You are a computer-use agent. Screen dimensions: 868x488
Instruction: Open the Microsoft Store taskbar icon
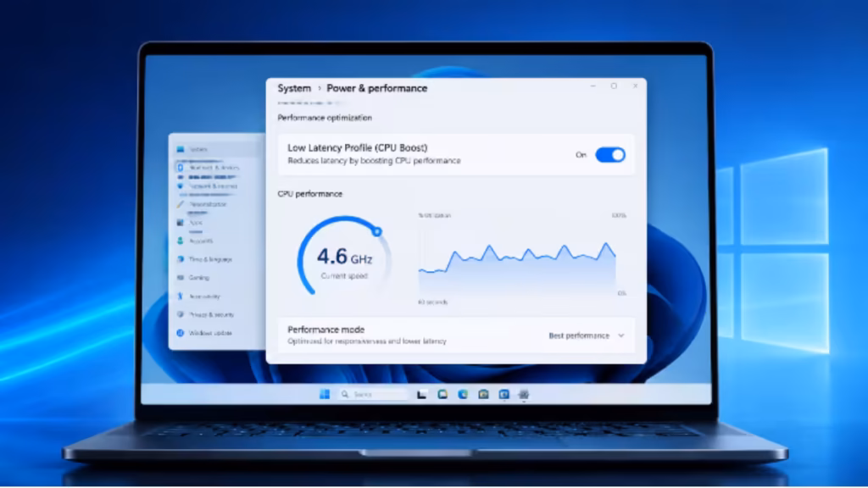click(483, 394)
